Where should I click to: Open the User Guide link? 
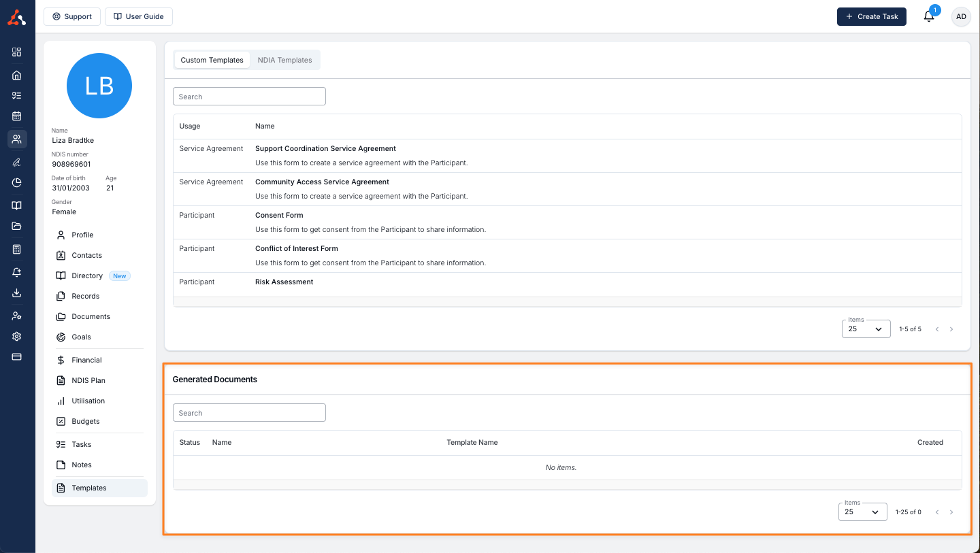(138, 16)
